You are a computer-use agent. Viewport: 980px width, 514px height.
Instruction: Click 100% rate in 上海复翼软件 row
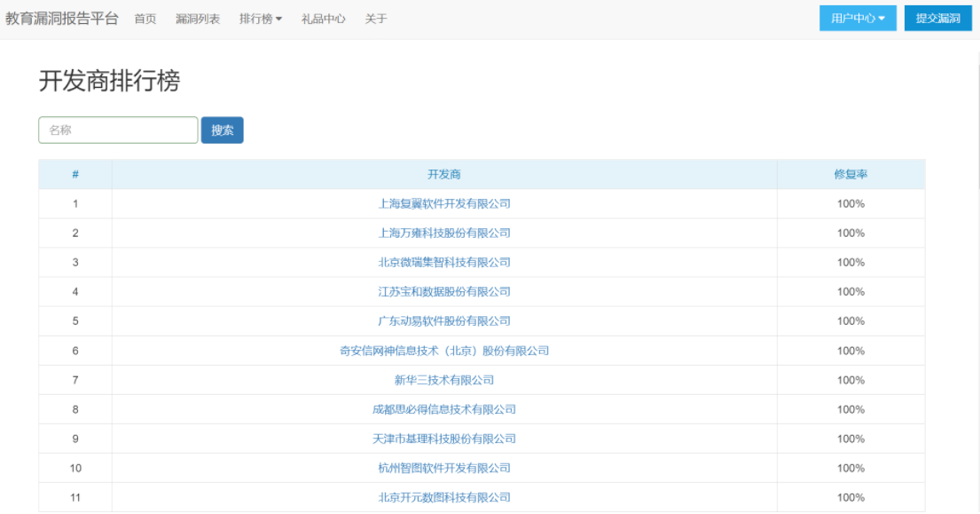pyautogui.click(x=851, y=204)
